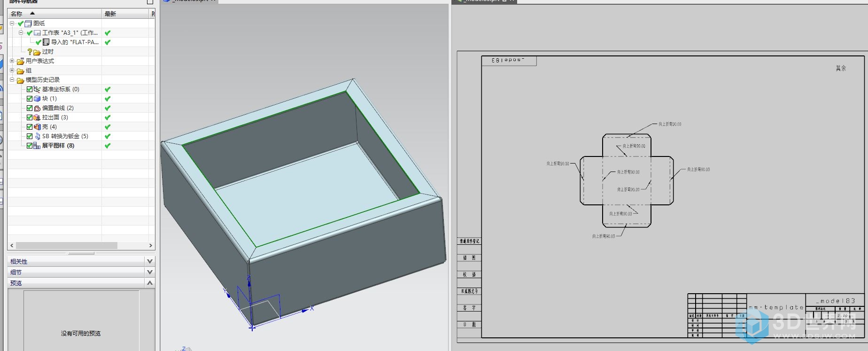Select the 模型历史记录 tree row
The height and width of the screenshot is (351, 868).
[43, 80]
